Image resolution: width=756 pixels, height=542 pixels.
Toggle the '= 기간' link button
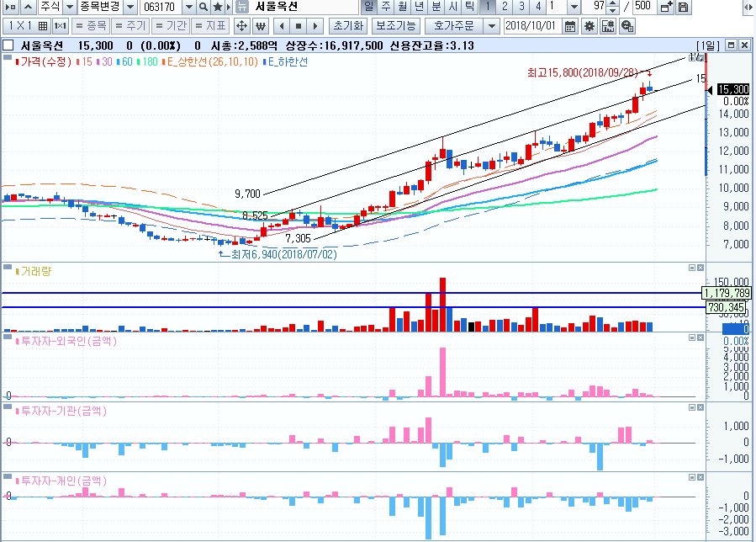171,25
